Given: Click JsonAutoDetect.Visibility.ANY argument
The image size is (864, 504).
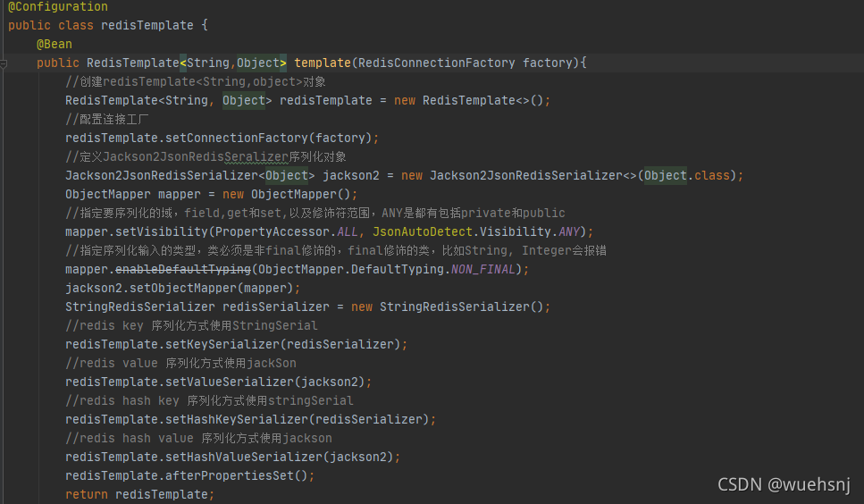Looking at the screenshot, I should 476,231.
